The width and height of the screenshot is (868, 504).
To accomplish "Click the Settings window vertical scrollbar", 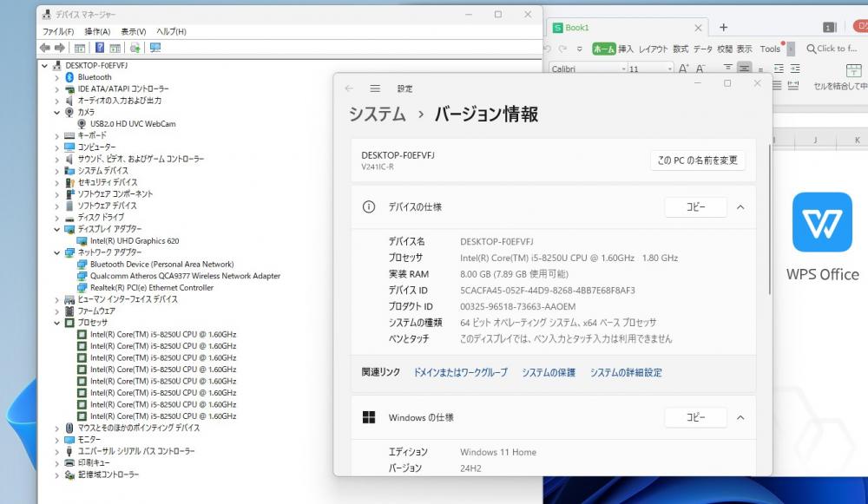I will pyautogui.click(x=769, y=219).
